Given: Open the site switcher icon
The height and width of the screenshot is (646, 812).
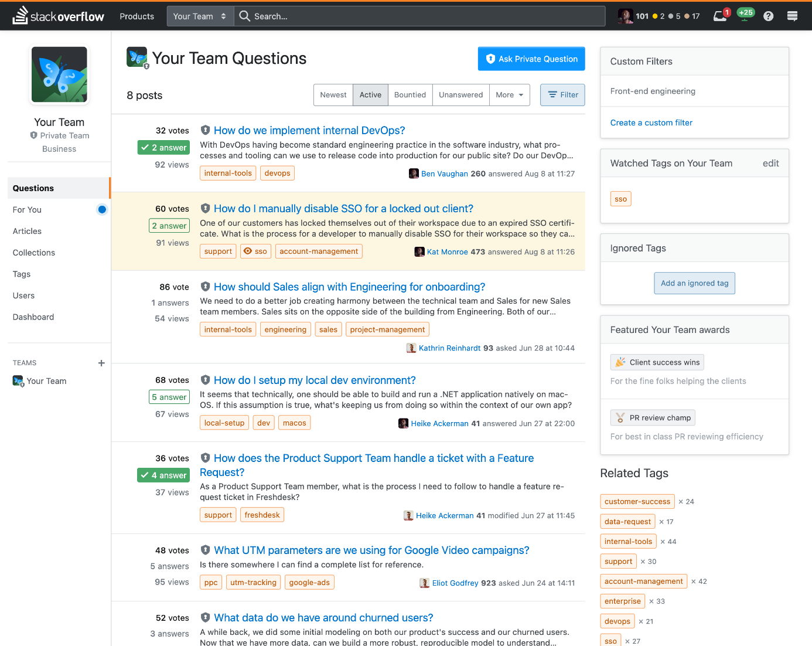Looking at the screenshot, I should [792, 16].
